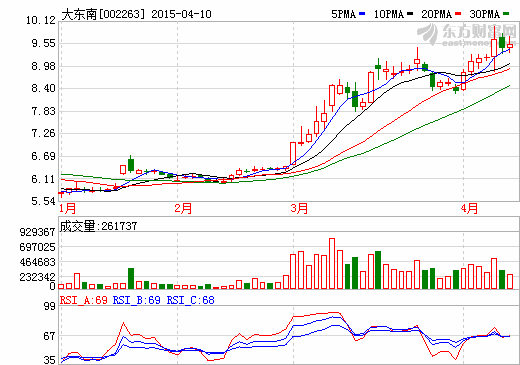Click the tall green volume bar in January

click(131, 278)
